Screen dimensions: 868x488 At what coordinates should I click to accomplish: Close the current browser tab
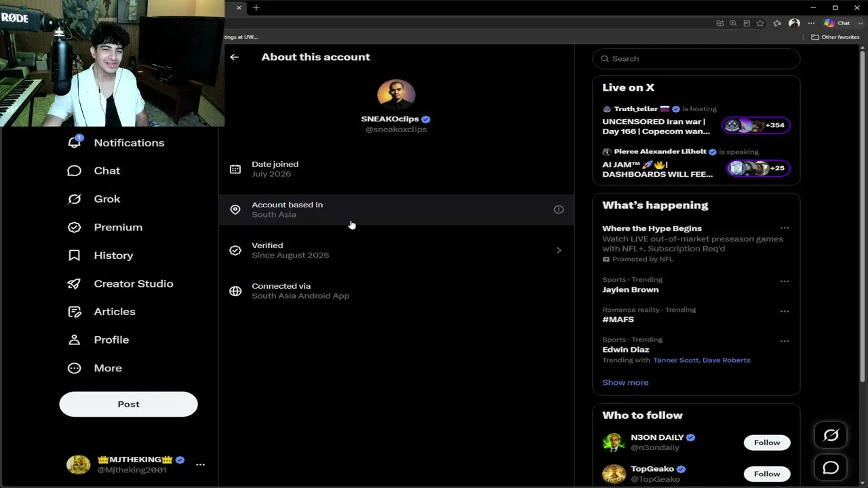[x=239, y=7]
